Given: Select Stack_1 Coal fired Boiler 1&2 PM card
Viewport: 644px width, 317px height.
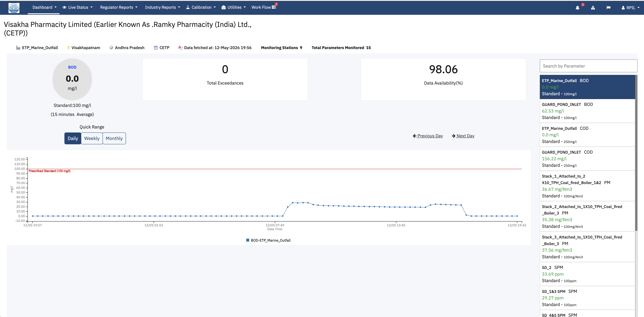Looking at the screenshot, I should point(588,186).
